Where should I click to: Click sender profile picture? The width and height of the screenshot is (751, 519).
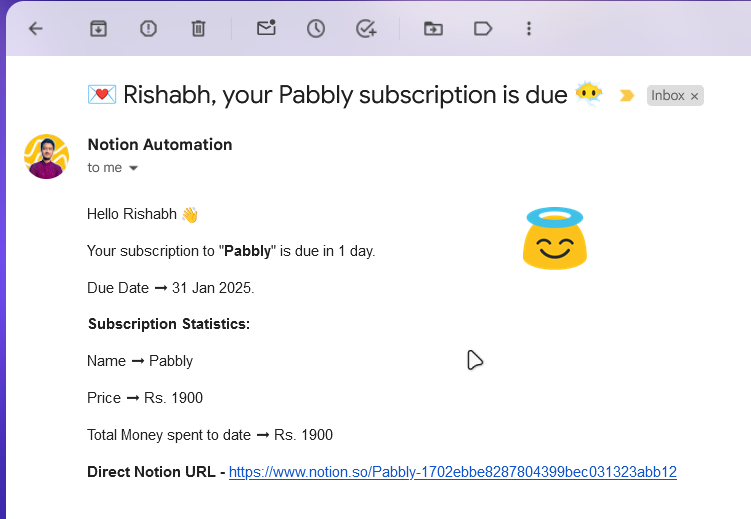[x=46, y=157]
